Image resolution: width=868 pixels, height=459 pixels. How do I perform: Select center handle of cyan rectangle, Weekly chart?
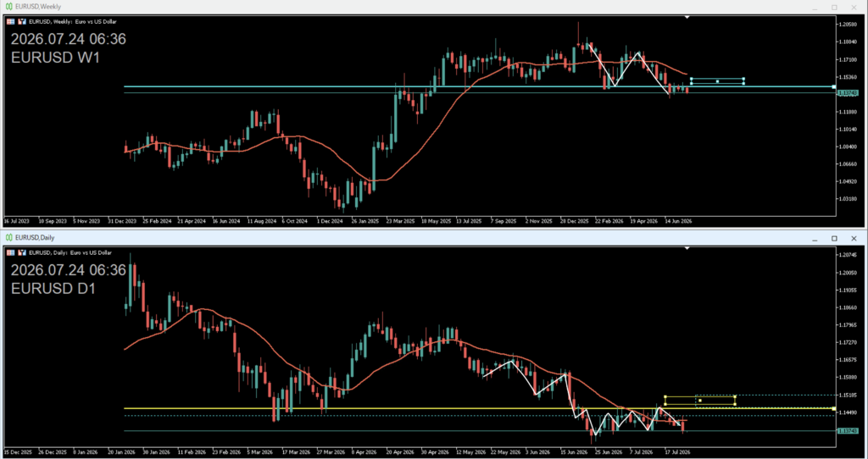pos(717,81)
